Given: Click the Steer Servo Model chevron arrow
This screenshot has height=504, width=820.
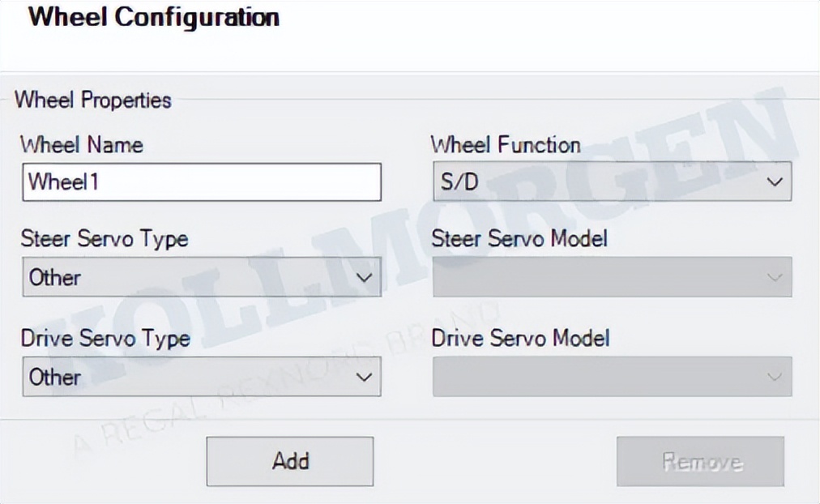Looking at the screenshot, I should [x=775, y=277].
